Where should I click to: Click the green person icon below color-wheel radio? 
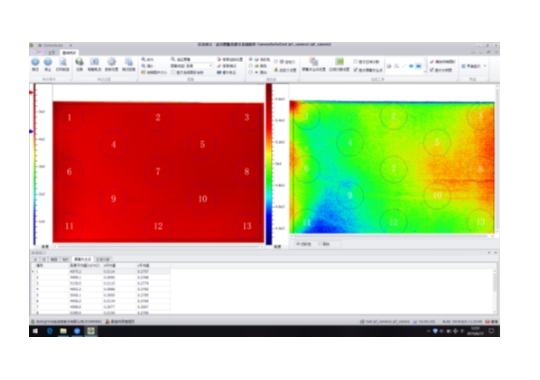(276, 70)
